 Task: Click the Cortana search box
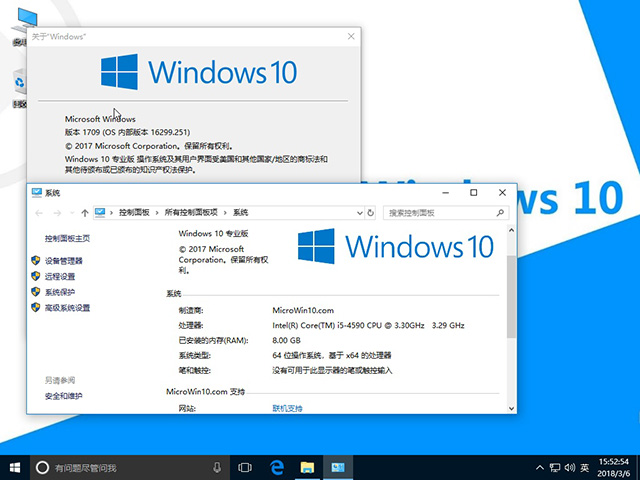(x=129, y=468)
